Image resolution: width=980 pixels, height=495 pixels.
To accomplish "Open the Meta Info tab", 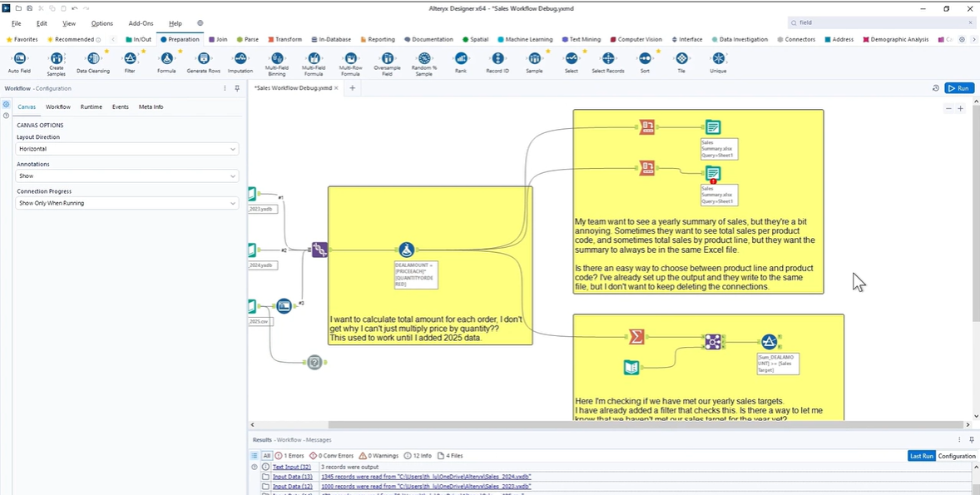I will (x=151, y=106).
